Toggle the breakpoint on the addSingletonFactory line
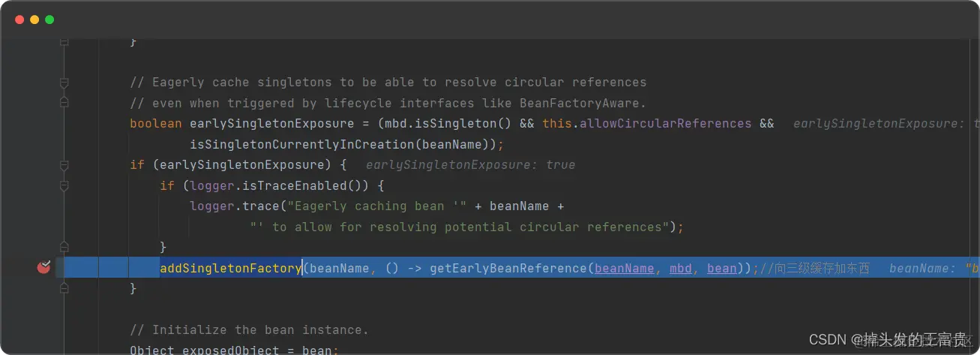 pyautogui.click(x=43, y=266)
